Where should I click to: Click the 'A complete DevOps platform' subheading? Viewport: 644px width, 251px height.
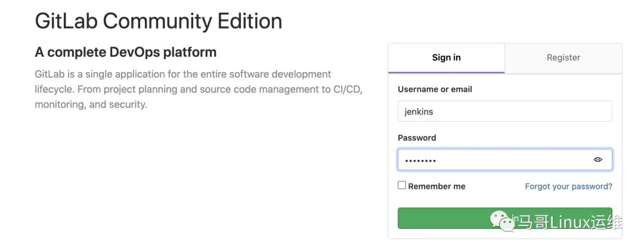click(126, 52)
